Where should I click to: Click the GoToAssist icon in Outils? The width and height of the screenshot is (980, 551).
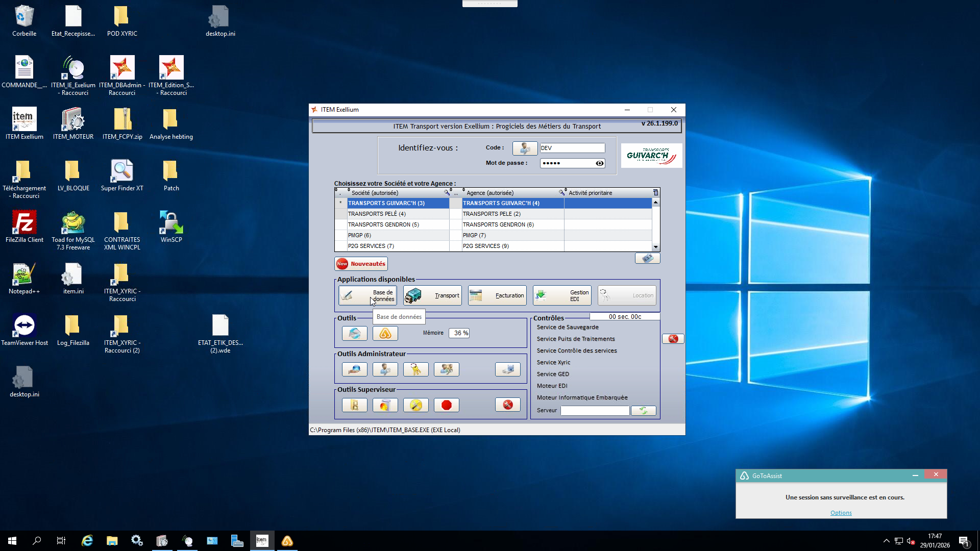click(x=385, y=333)
